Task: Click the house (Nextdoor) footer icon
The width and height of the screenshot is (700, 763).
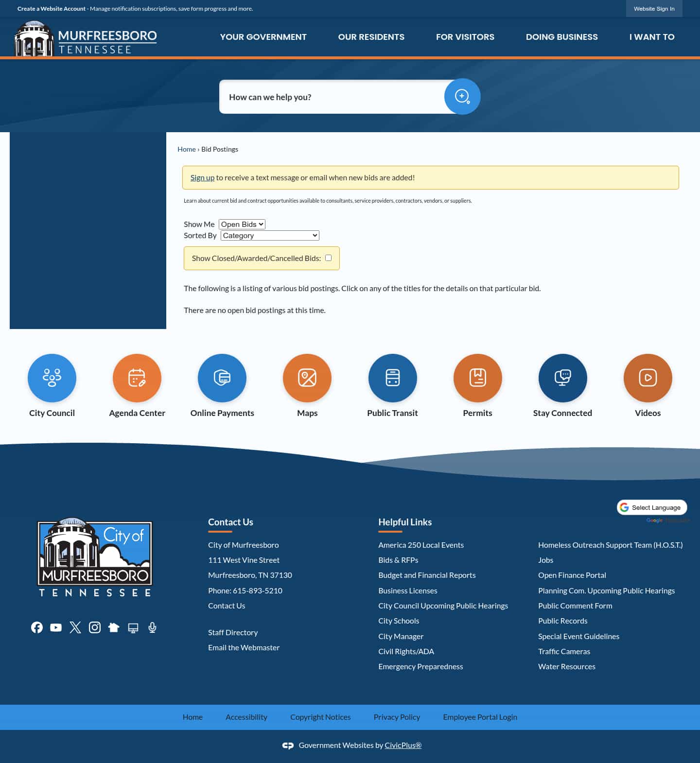Action: pyautogui.click(x=114, y=627)
